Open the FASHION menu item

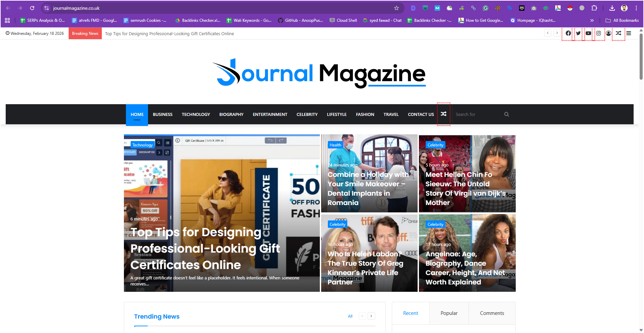(365, 114)
